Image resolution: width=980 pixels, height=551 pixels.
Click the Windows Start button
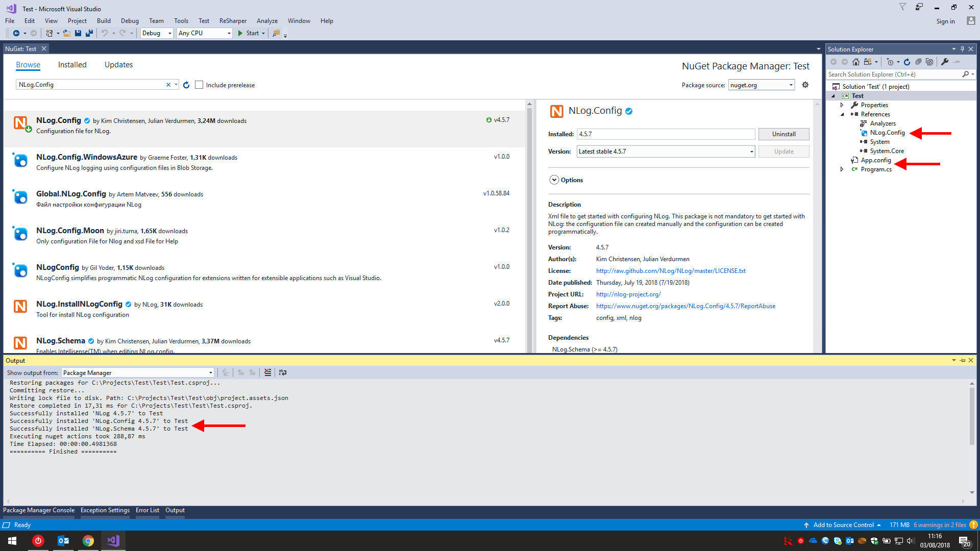[x=12, y=541]
